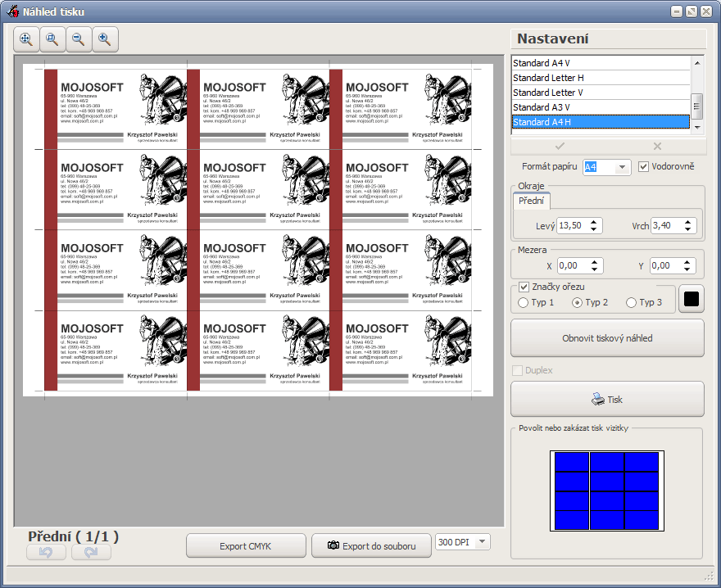Increase the Vrch margin with the up arrow
This screenshot has width=721, height=588.
pyautogui.click(x=687, y=222)
